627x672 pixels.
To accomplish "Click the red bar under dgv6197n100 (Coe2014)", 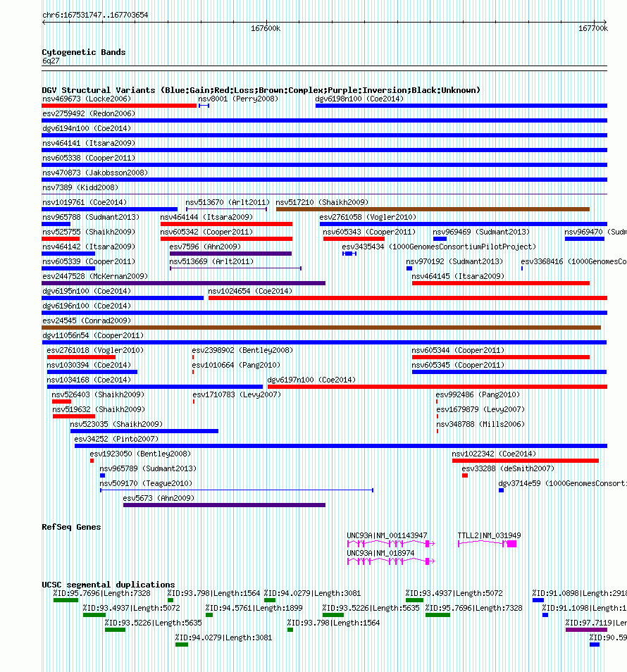I will pyautogui.click(x=437, y=387).
